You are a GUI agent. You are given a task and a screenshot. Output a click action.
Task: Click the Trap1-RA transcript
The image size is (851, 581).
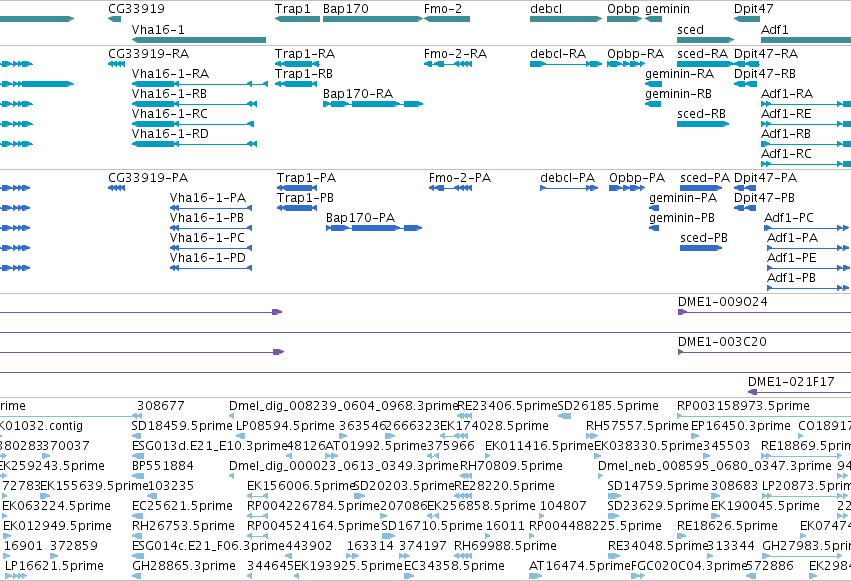(297, 64)
